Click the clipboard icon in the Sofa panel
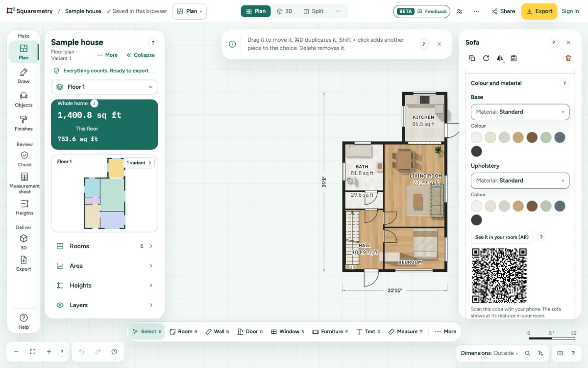588x368 pixels. 514,58
